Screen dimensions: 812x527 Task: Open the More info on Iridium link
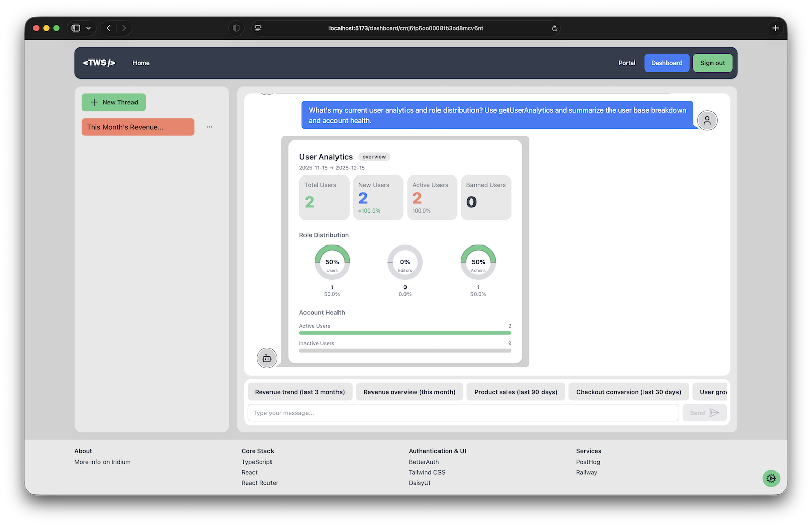coord(102,462)
